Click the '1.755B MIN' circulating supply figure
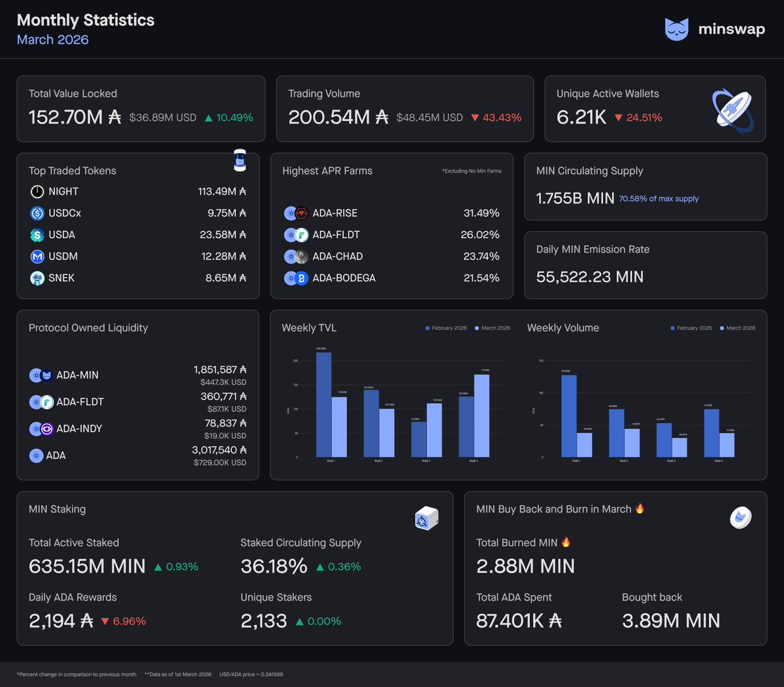Viewport: 784px width, 687px height. (x=575, y=198)
